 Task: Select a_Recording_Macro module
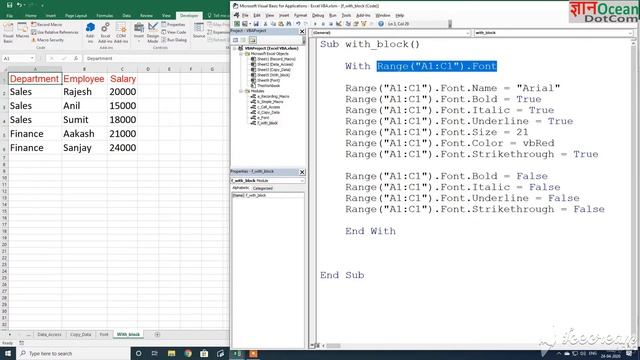[x=270, y=96]
